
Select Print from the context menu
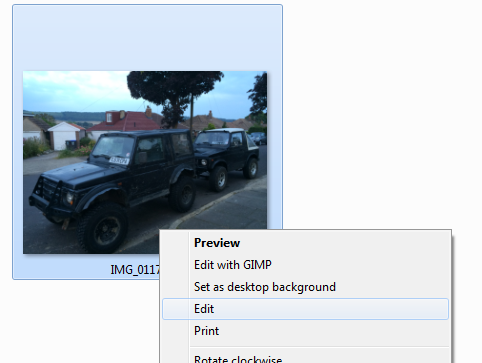(305, 331)
